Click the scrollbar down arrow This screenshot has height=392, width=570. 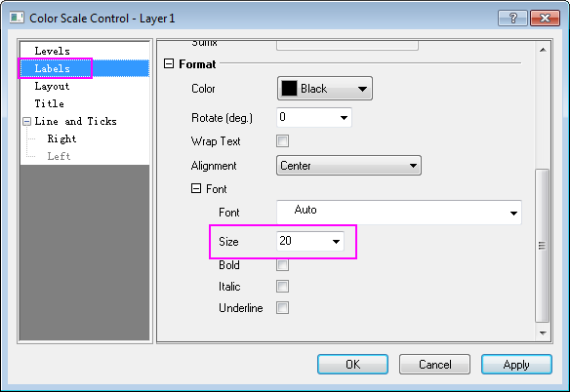(x=543, y=333)
